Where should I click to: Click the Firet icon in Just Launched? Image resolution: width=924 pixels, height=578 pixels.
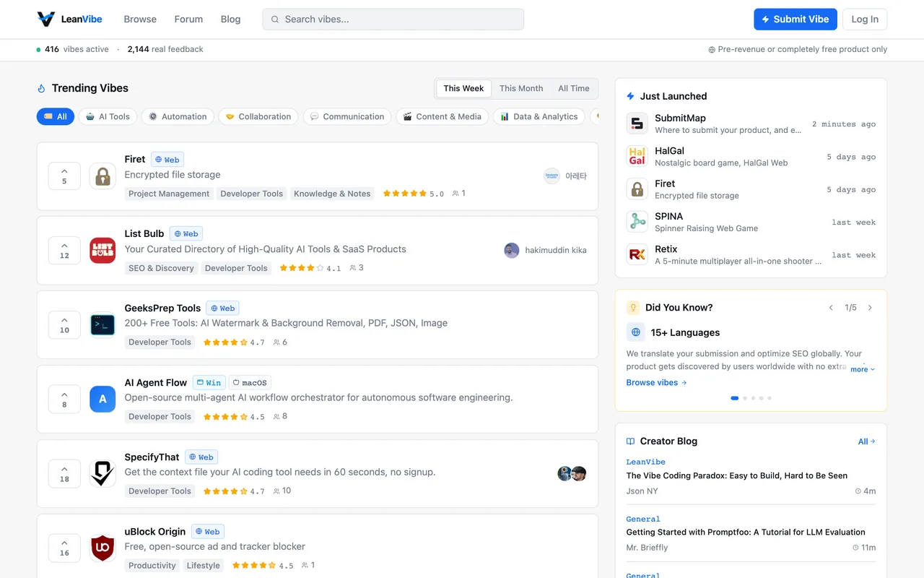637,189
